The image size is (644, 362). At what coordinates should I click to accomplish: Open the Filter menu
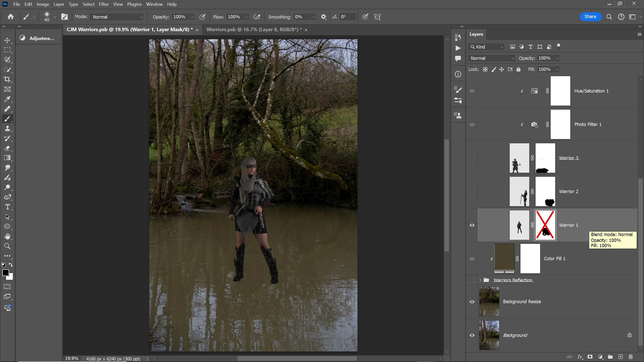[x=104, y=4]
